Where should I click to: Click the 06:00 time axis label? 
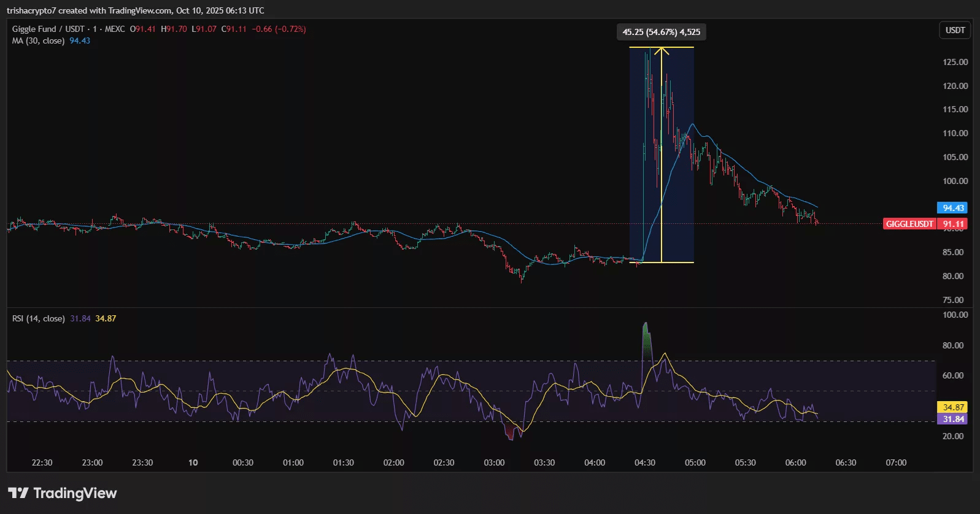coord(795,462)
